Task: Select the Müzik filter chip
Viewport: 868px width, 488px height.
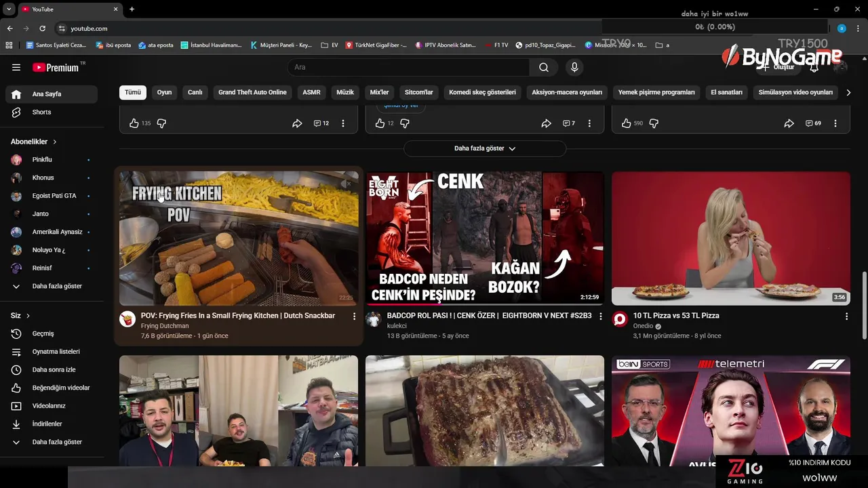Action: tap(345, 92)
